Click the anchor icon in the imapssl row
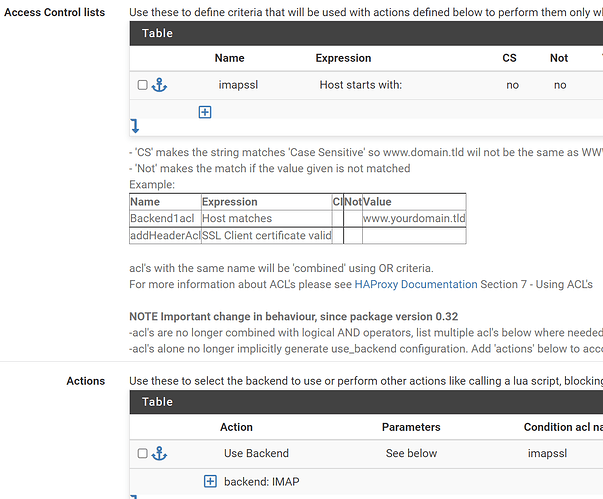Screen dimensions: 603x499 point(159,85)
